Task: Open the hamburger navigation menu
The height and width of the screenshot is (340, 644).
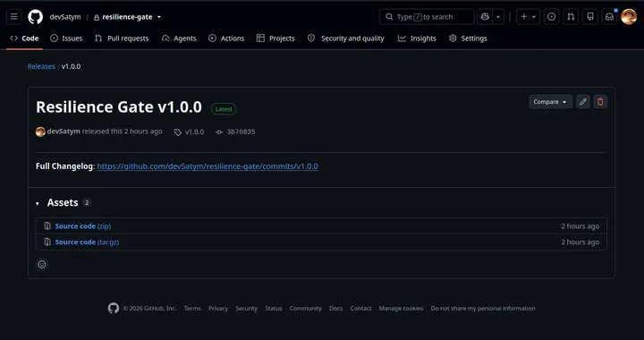Action: 14,17
